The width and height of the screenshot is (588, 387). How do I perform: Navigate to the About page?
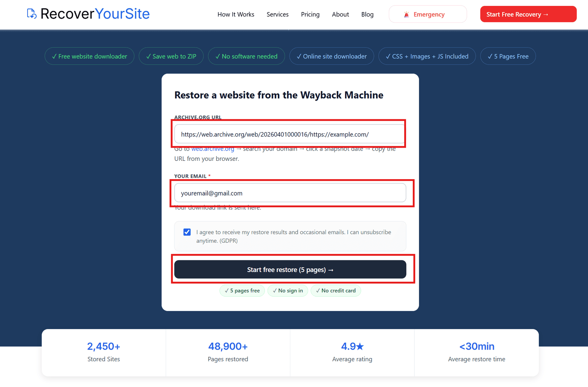(x=340, y=14)
